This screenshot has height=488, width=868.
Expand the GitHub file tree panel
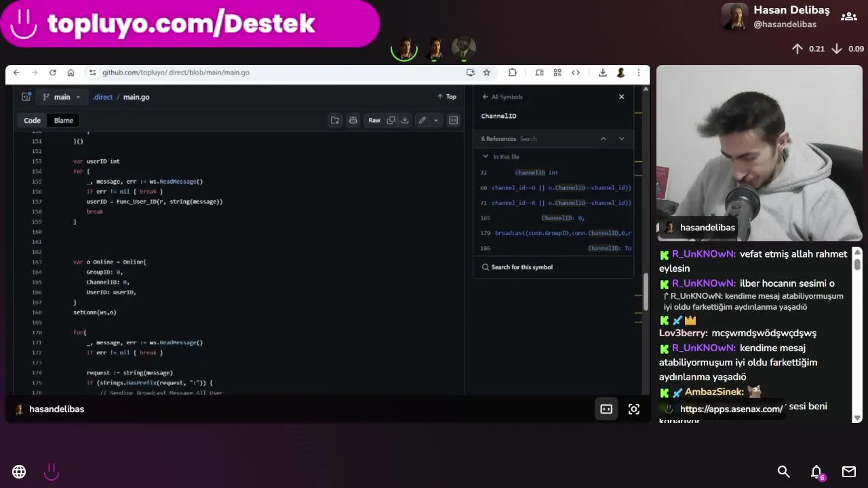click(x=26, y=97)
